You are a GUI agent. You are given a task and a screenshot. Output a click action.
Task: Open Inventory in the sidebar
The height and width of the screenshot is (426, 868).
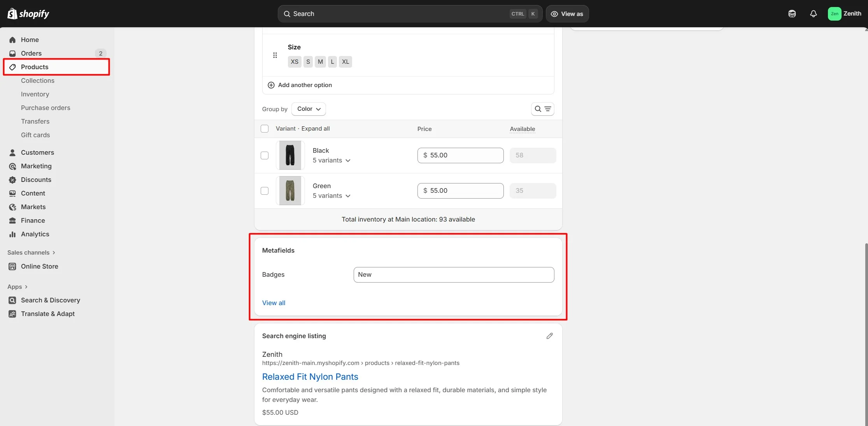tap(35, 94)
